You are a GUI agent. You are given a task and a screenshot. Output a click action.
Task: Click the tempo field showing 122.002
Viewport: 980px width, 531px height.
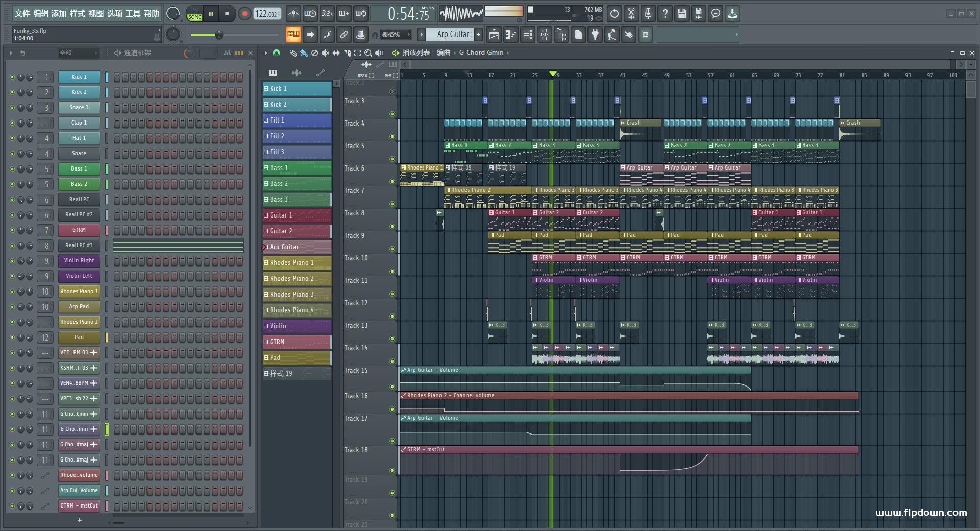point(267,14)
